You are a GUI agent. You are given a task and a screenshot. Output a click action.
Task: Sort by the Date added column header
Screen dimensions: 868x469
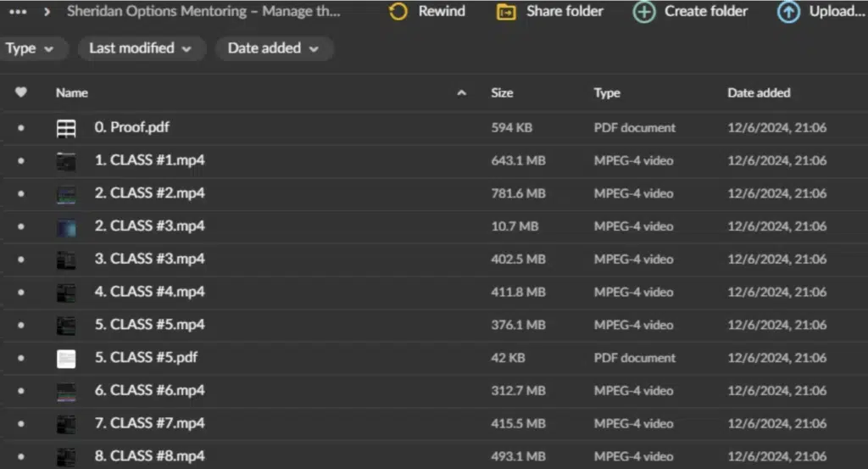click(759, 93)
